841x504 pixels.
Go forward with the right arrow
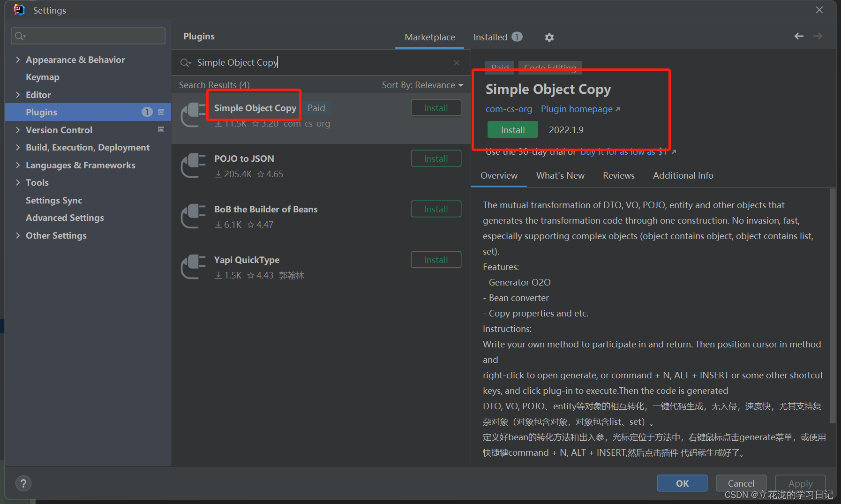click(x=818, y=36)
